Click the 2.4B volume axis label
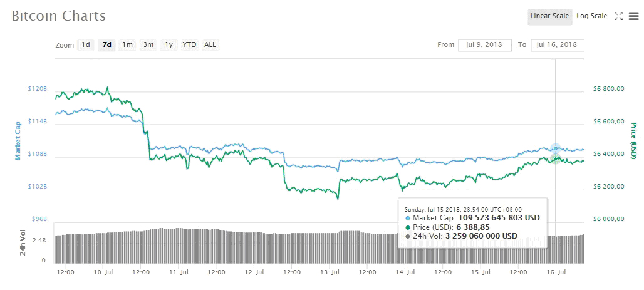Image resolution: width=644 pixels, height=290 pixels. tap(40, 241)
